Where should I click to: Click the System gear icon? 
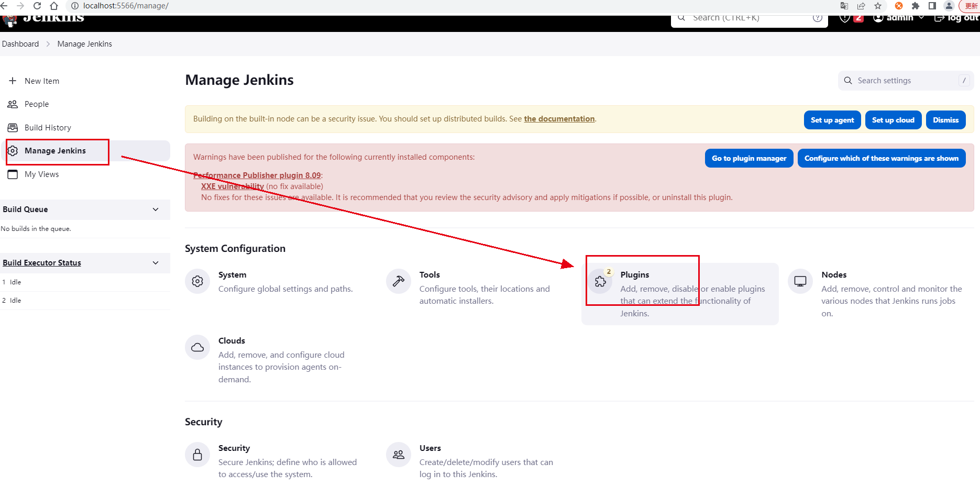(197, 281)
